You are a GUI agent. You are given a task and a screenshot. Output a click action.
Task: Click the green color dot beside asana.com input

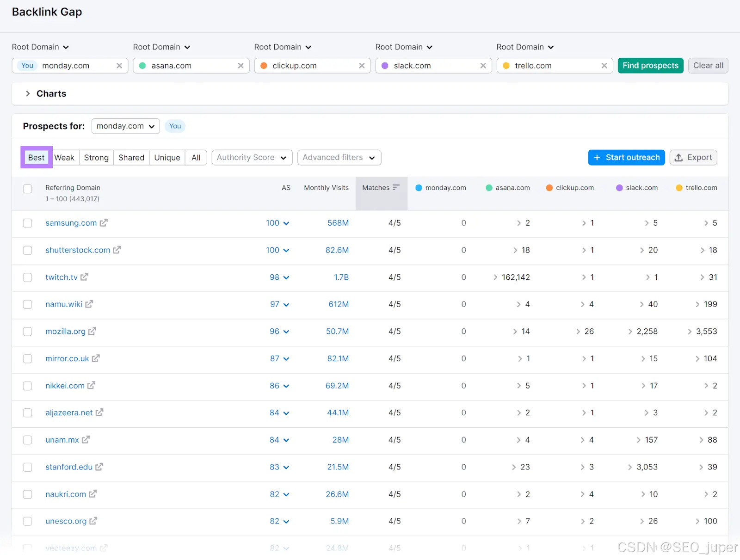[x=142, y=66]
